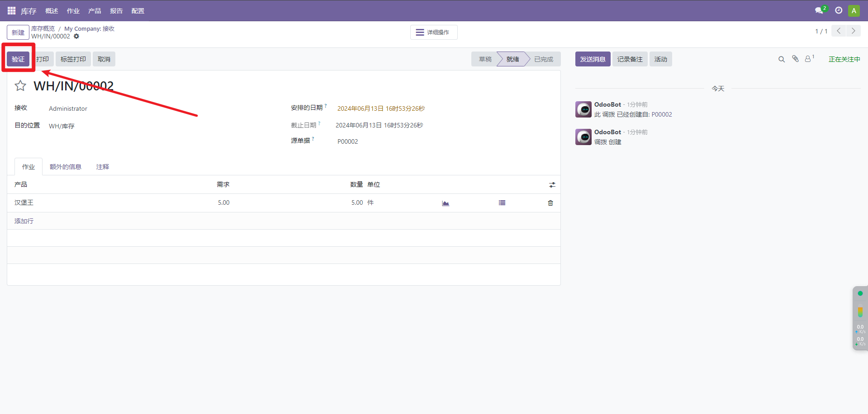This screenshot has width=868, height=414.
Task: Click the 1 / 1 pager counter
Action: point(821,31)
